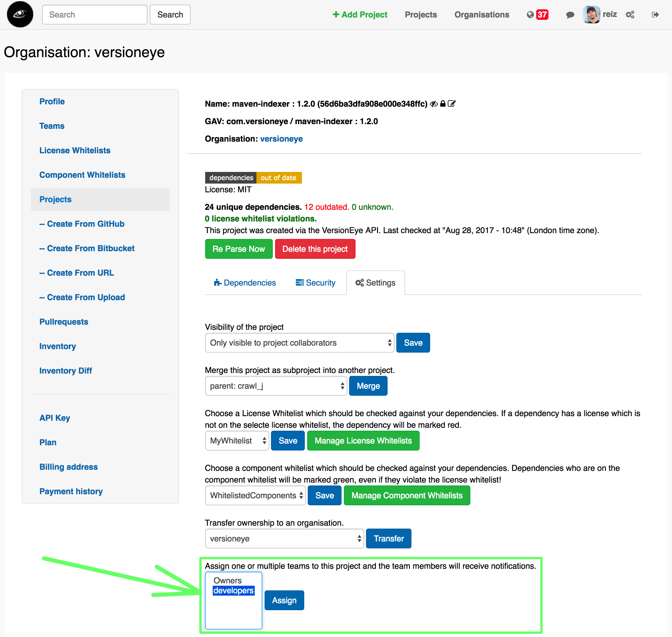Select the Settings tab
This screenshot has height=637, width=672.
click(375, 282)
